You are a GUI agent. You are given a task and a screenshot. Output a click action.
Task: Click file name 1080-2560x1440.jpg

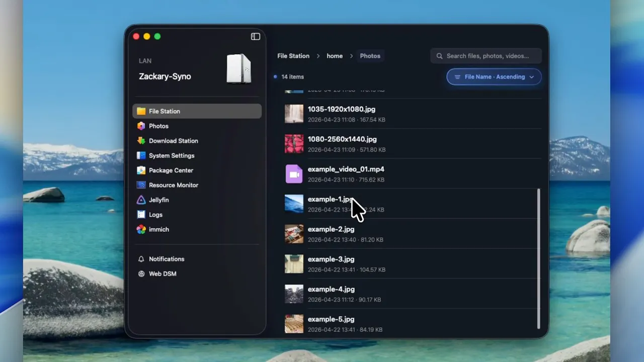coord(342,139)
